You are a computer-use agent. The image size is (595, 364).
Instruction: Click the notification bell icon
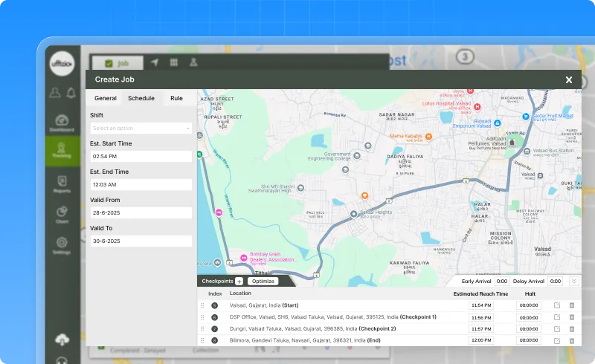click(71, 93)
